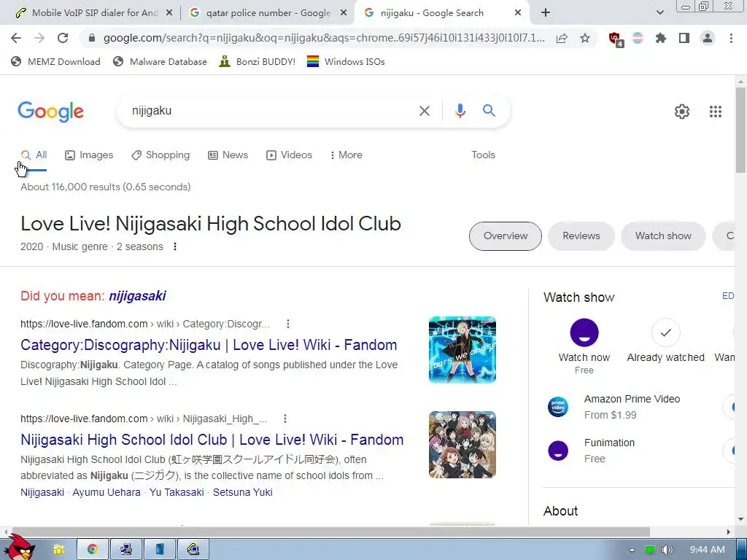Show hidden system tray icons arrow

pyautogui.click(x=632, y=550)
